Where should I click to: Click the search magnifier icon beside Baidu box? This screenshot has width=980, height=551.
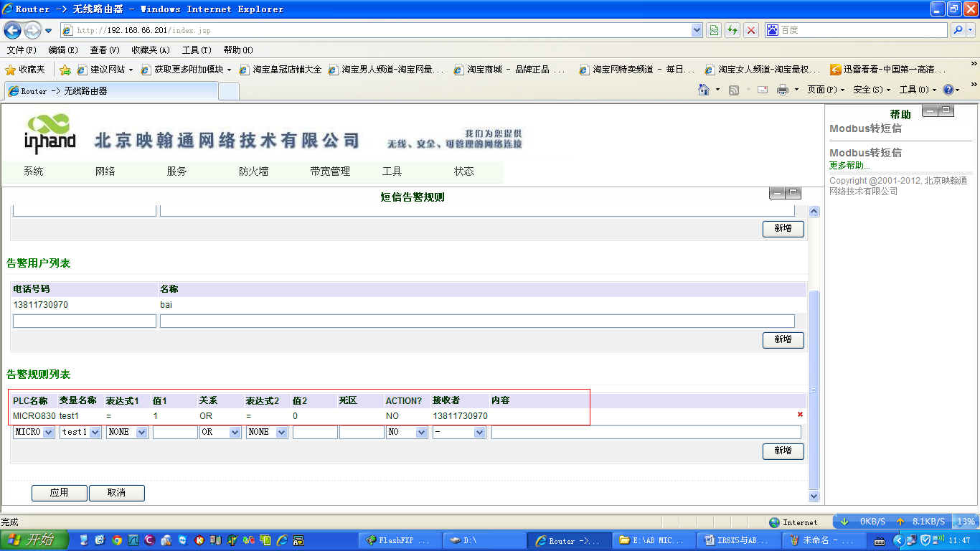[958, 30]
